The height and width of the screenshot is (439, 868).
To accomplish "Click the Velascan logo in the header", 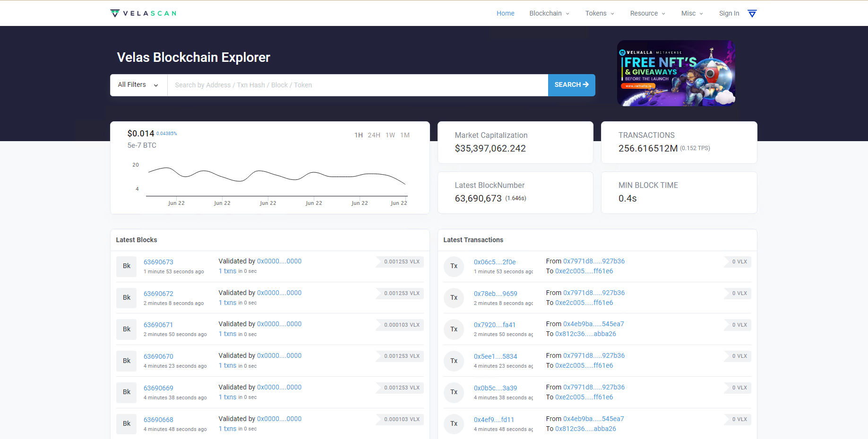I will [x=143, y=13].
